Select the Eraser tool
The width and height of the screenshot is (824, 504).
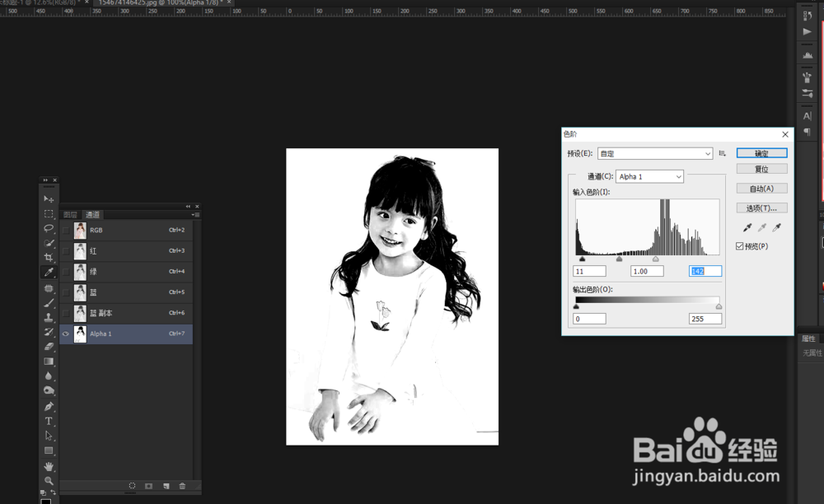tap(49, 347)
